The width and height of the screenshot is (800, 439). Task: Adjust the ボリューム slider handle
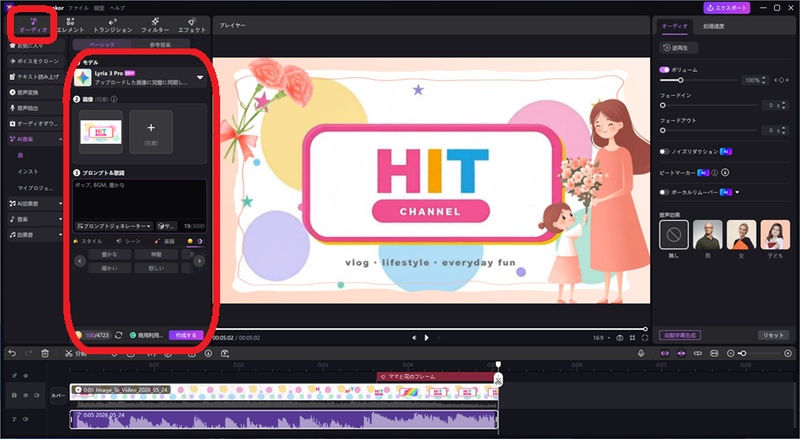(680, 80)
